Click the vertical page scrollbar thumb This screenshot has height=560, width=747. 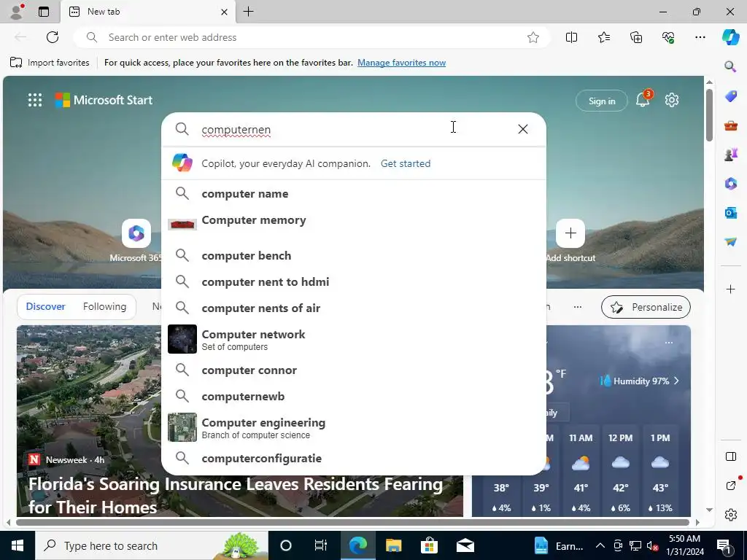tap(709, 114)
